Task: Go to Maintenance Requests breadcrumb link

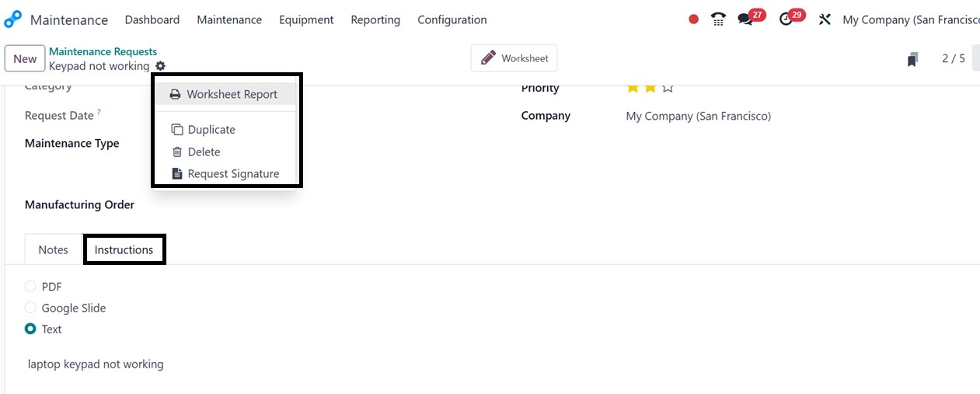Action: pyautogui.click(x=103, y=51)
